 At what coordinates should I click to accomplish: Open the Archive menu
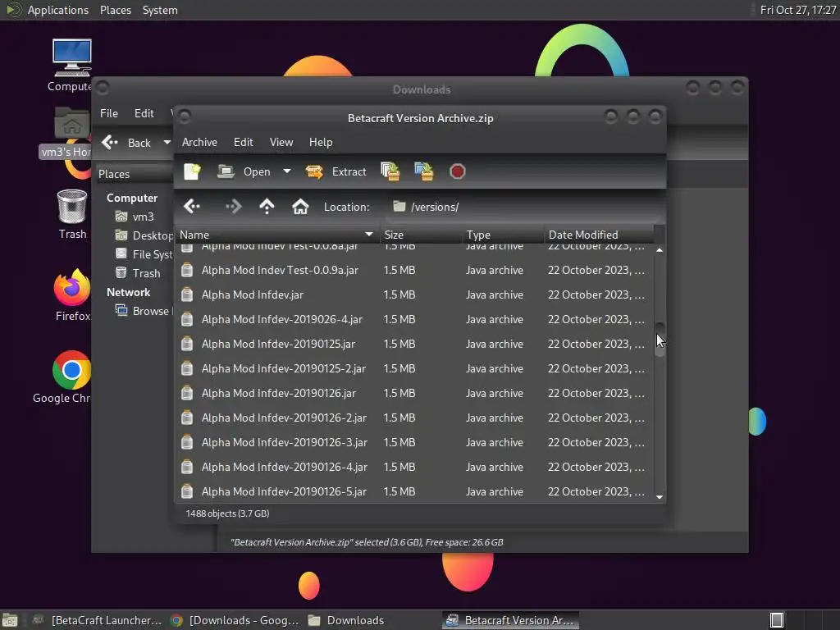point(199,142)
